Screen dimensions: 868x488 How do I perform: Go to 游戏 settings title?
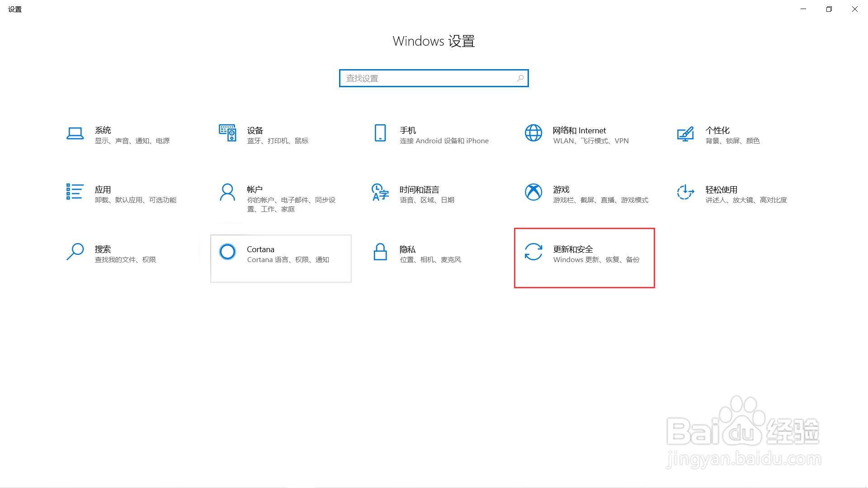[x=561, y=189]
